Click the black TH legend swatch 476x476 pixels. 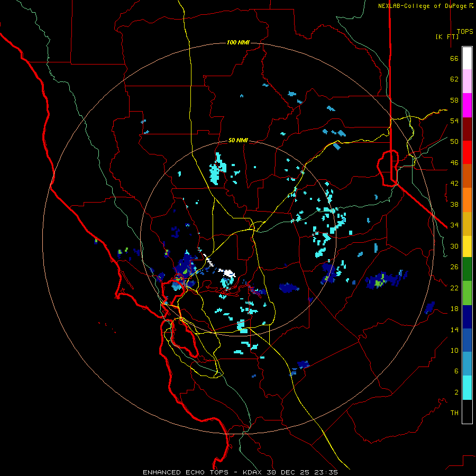(x=467, y=411)
